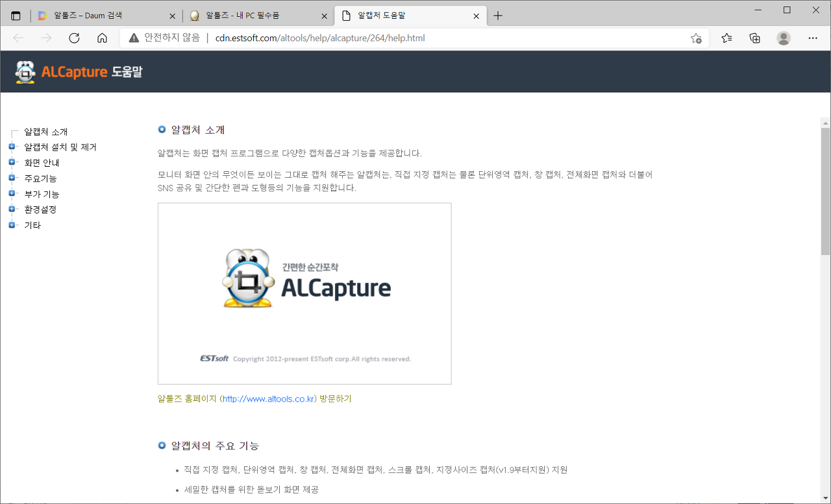Close the 알캡처 도움말 tab
This screenshot has width=831, height=504.
(x=476, y=16)
